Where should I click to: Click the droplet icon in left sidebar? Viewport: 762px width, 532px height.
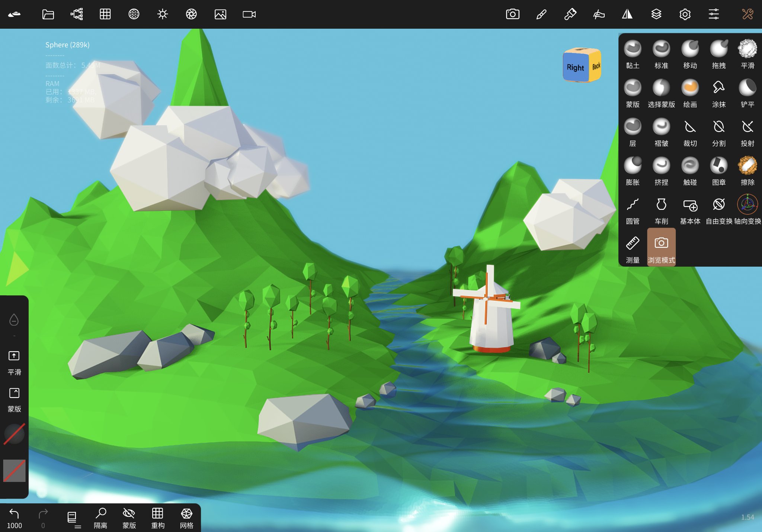[x=14, y=320]
